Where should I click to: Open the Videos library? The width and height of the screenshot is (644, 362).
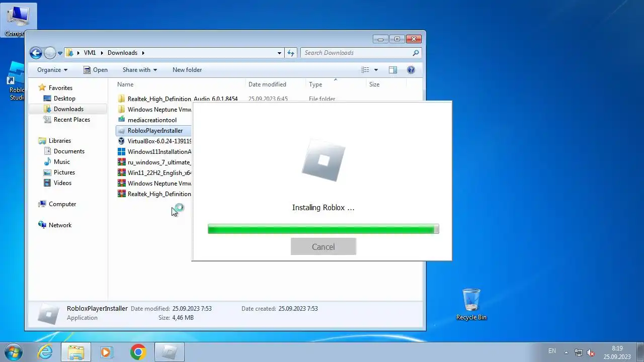point(62,183)
